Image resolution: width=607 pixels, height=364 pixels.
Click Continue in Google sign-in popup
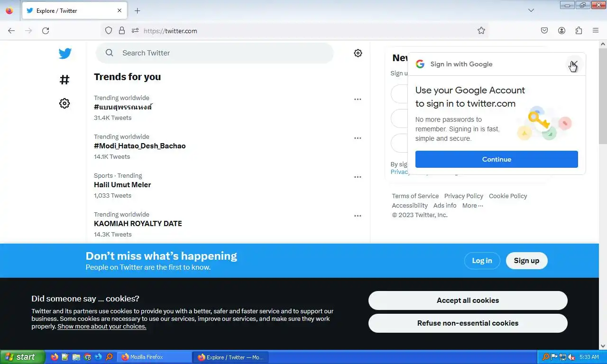point(497,159)
